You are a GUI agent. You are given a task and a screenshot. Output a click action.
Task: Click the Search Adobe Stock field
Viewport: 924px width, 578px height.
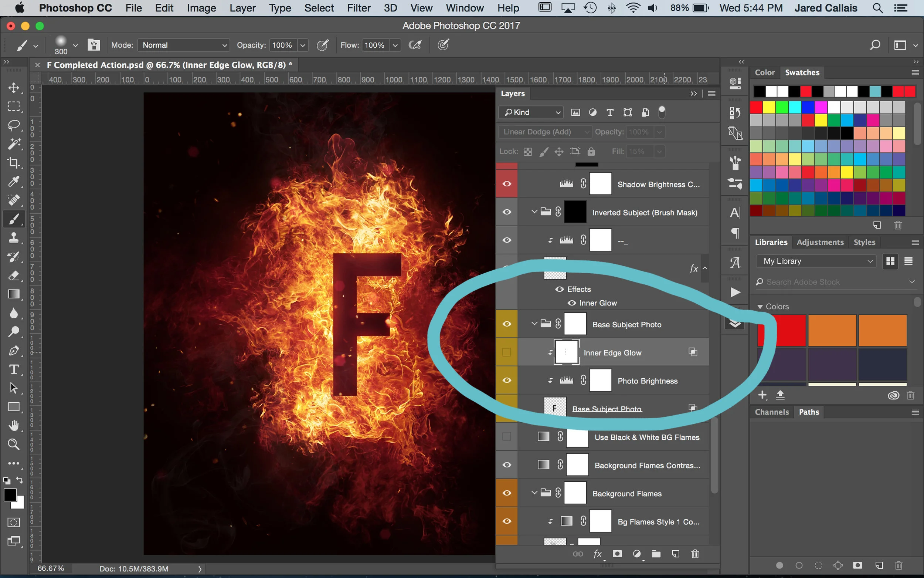click(x=832, y=282)
